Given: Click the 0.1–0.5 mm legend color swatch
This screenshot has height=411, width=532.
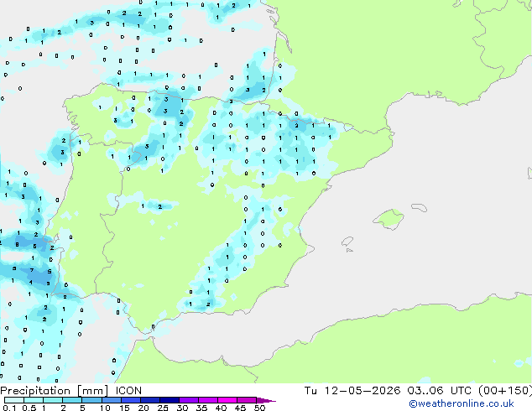Looking at the screenshot, I should click(x=14, y=400).
